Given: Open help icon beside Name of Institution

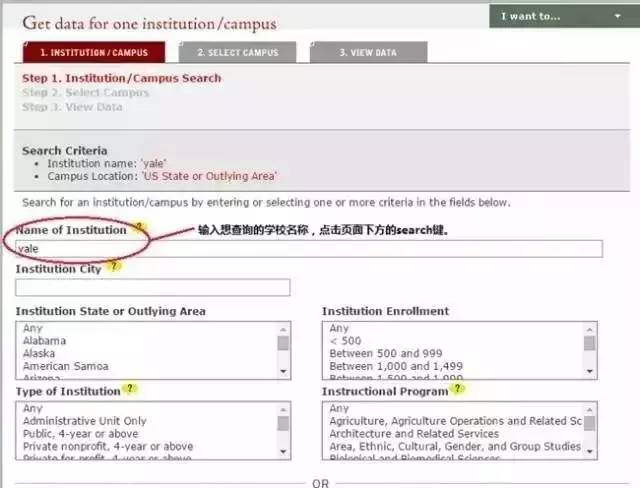Looking at the screenshot, I should click(140, 227).
